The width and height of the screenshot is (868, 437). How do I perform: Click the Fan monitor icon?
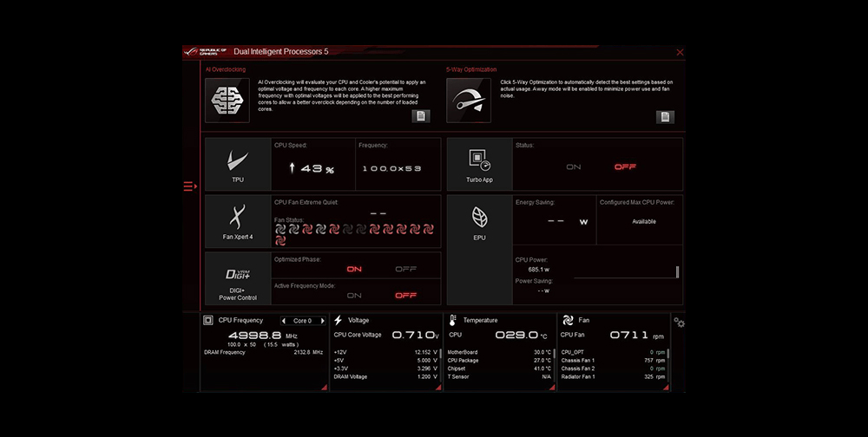pyautogui.click(x=568, y=320)
